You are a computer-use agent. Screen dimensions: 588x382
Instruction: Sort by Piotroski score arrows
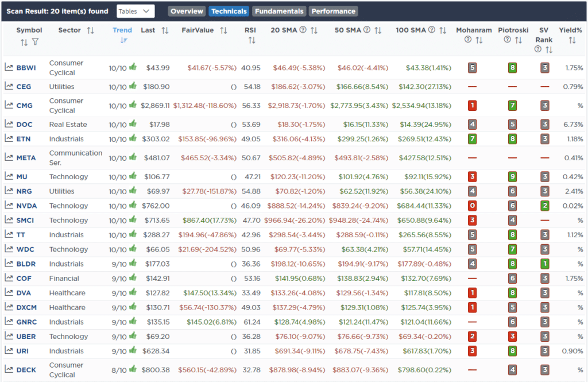[519, 40]
